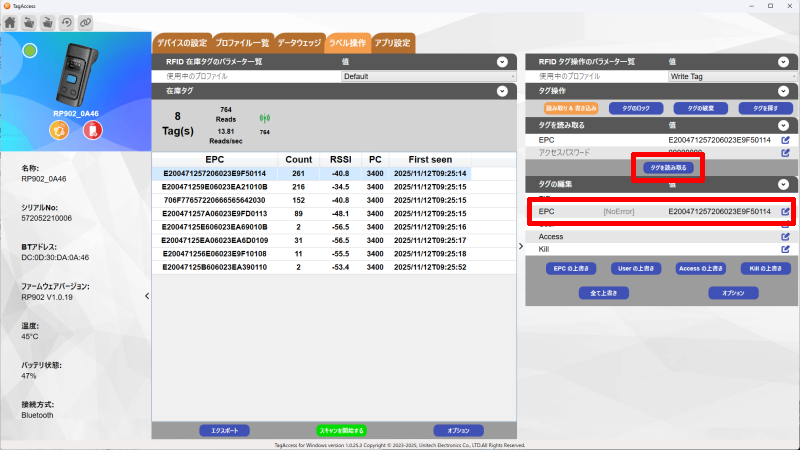800x450 pixels.
Task: Click the red round device button under RP902_0A46
Action: (x=91, y=131)
